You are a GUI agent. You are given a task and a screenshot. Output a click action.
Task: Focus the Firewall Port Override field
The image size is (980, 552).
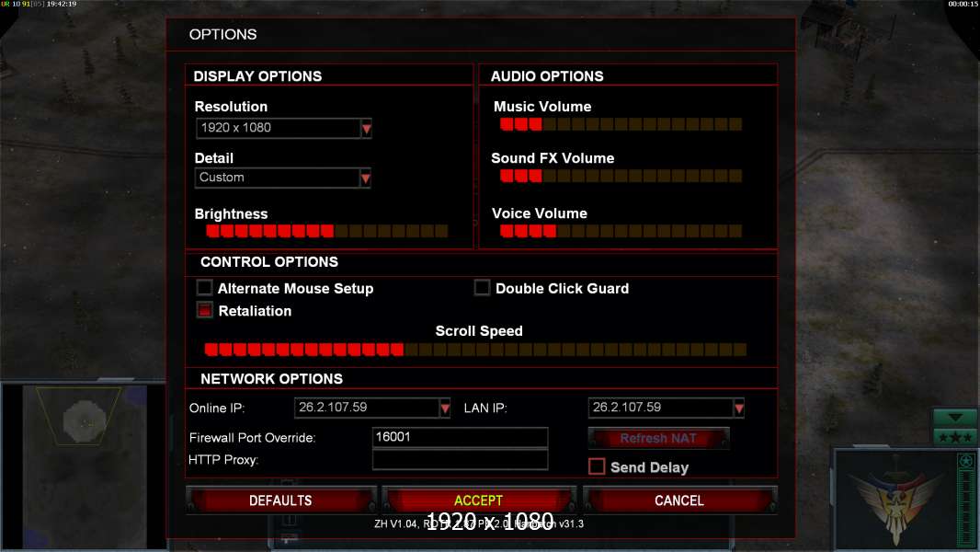(460, 437)
